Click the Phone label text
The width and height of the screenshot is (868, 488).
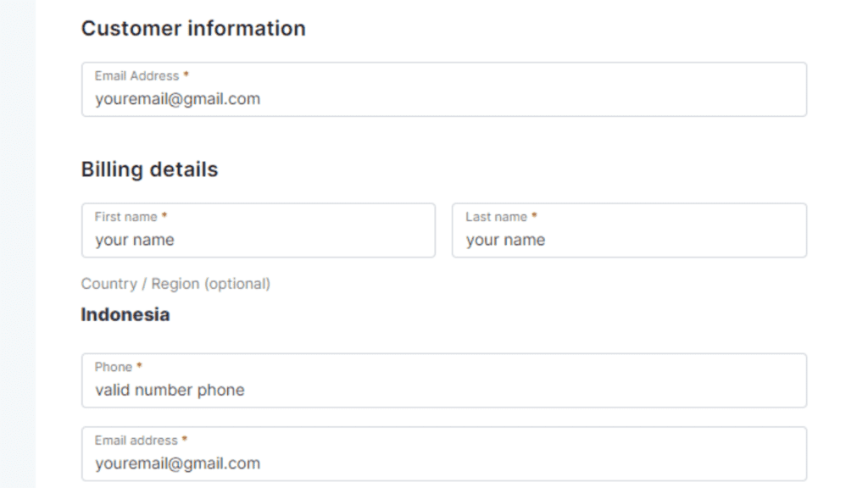[x=113, y=367]
